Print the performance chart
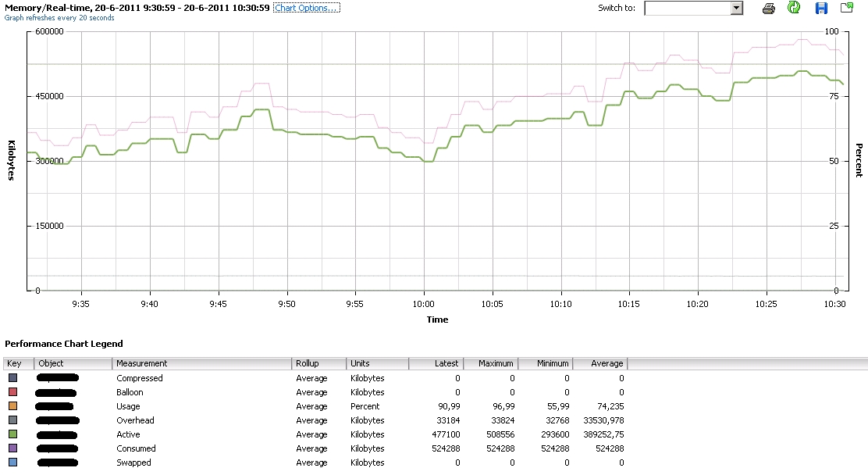This screenshot has height=475, width=868. [x=769, y=8]
